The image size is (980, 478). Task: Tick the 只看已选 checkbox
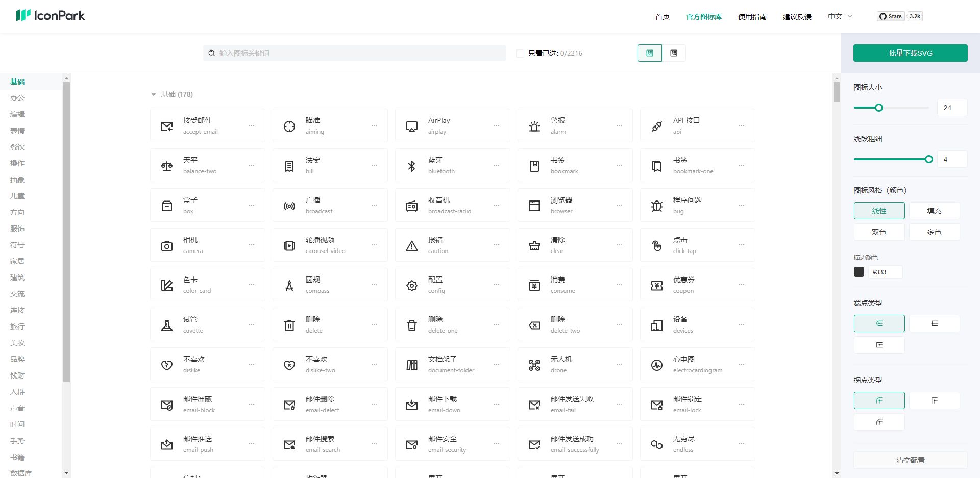pos(520,53)
